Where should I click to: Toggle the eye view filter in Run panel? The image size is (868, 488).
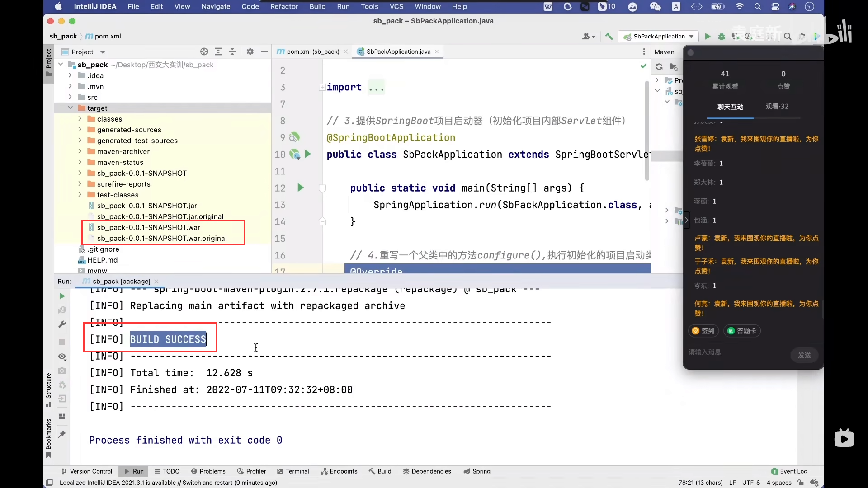tap(62, 357)
